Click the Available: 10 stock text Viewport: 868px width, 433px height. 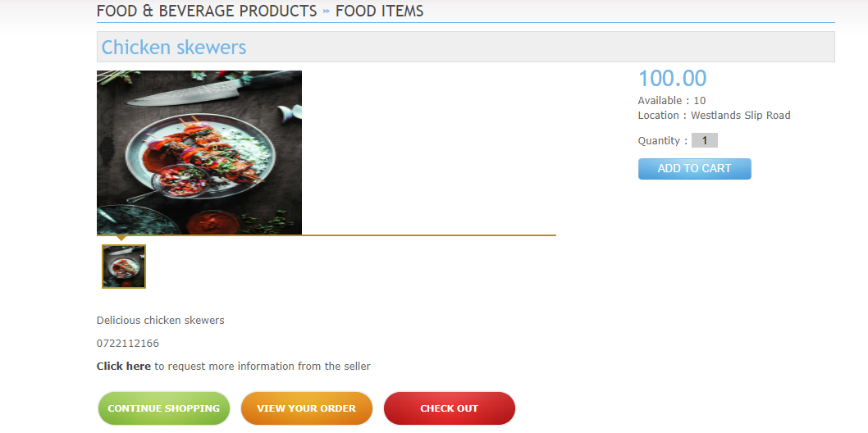pyautogui.click(x=672, y=101)
